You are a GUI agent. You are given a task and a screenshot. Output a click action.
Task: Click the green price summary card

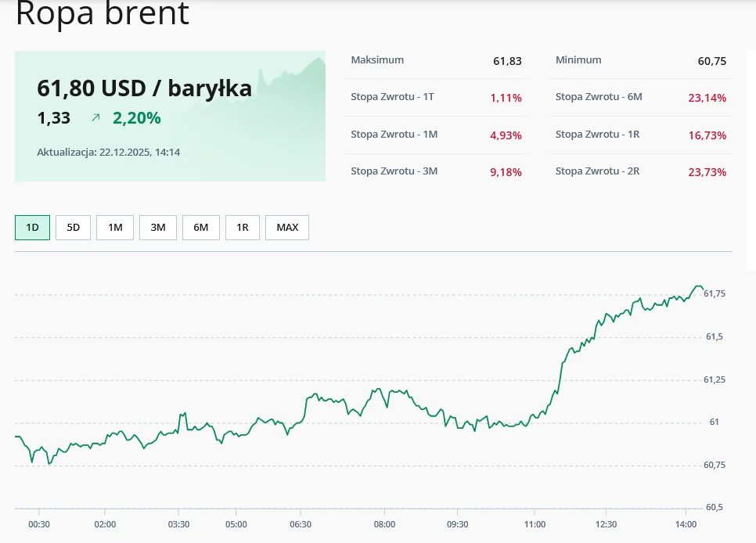(170, 116)
